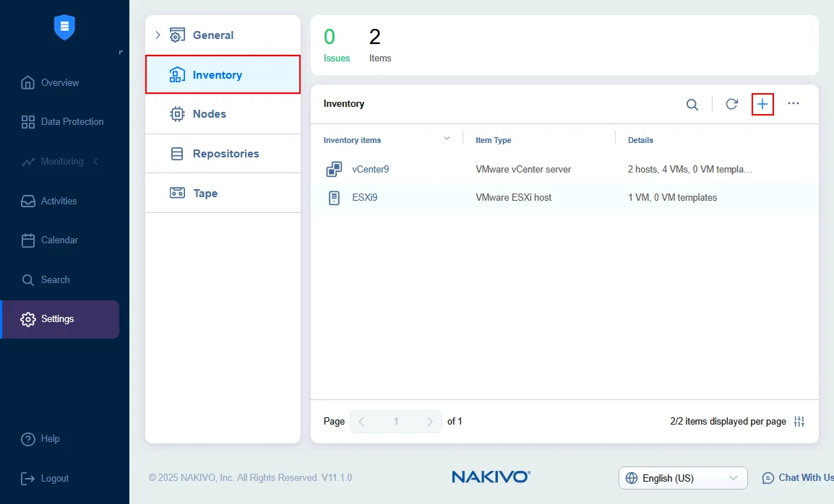The width and height of the screenshot is (834, 504).
Task: Expand the General settings chevron
Action: (x=158, y=35)
